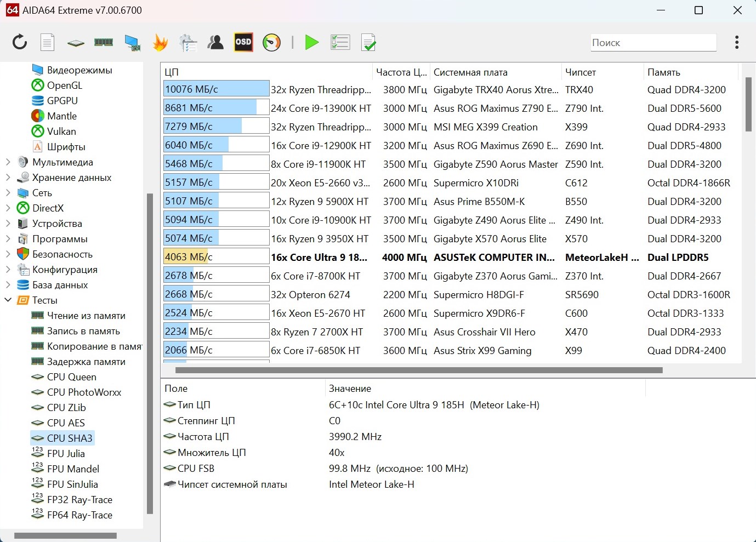Select the CPU Queen test
The image size is (756, 542).
(71, 377)
